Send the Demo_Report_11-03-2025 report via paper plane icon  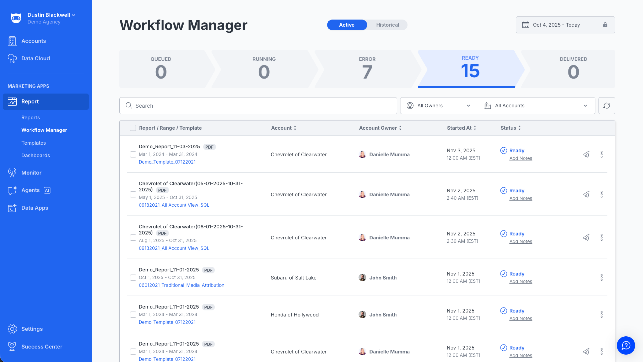coord(586,154)
